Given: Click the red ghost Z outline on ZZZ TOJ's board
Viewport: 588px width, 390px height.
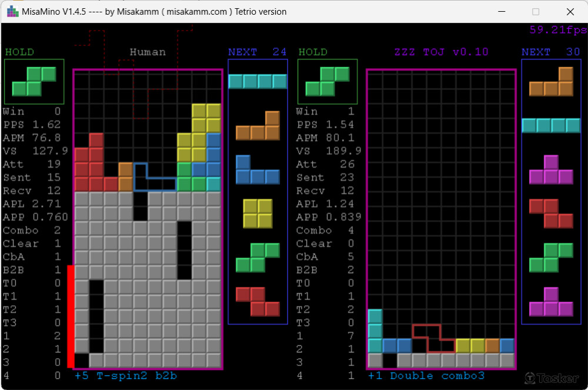Looking at the screenshot, I should click(434, 338).
